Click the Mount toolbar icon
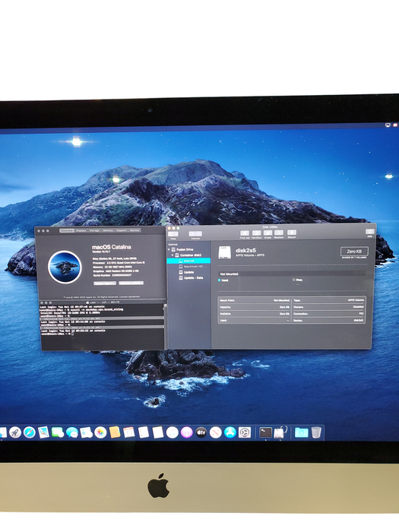The width and height of the screenshot is (399, 532). click(292, 233)
